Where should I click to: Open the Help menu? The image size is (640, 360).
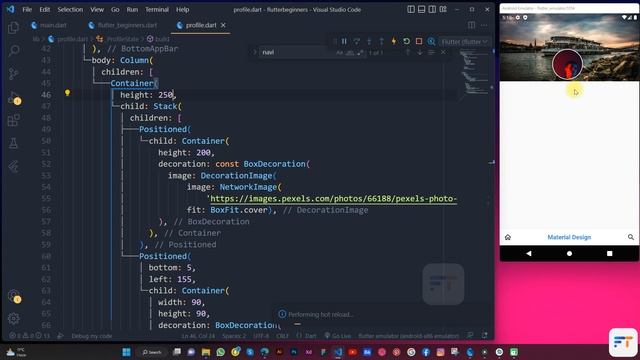pyautogui.click(x=182, y=9)
